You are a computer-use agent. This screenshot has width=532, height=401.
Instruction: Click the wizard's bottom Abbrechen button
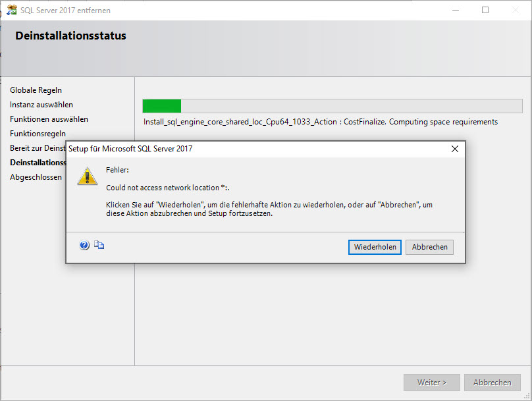point(492,383)
